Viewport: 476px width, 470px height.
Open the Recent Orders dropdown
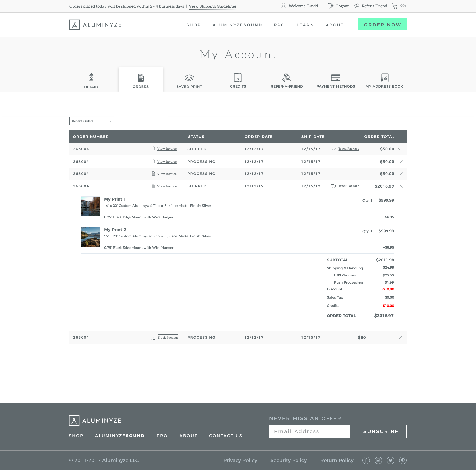[91, 121]
